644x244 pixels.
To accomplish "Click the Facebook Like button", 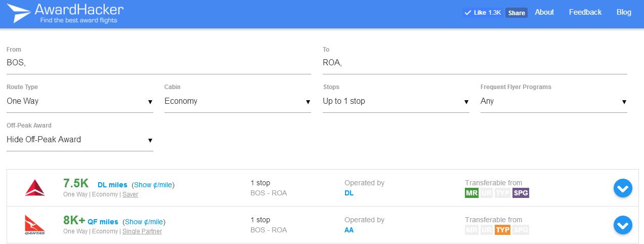I will pyautogui.click(x=483, y=13).
